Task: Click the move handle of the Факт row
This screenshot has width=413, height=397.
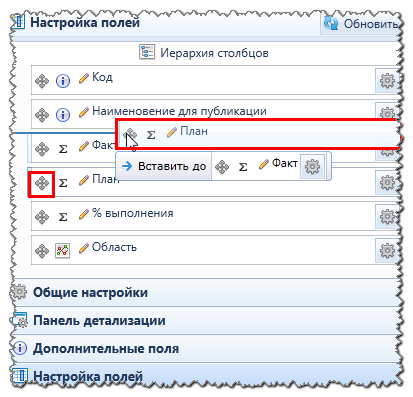Action: tap(42, 149)
